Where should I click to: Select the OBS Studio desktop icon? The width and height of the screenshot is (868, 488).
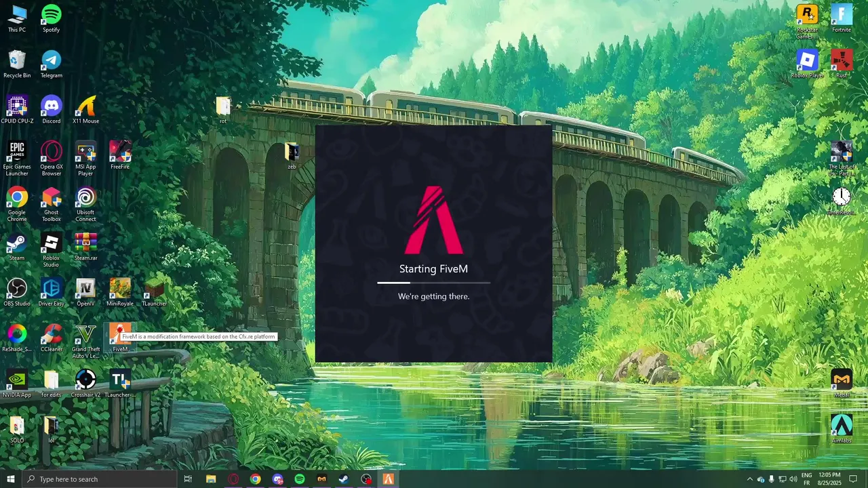pos(17,292)
